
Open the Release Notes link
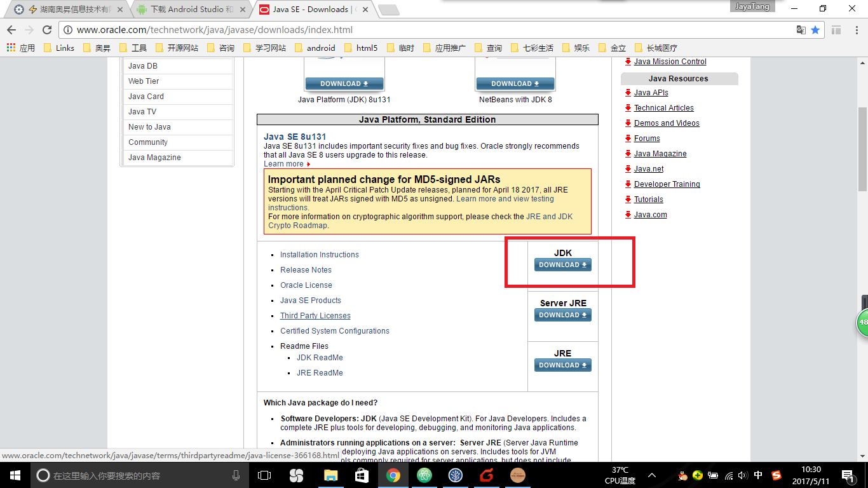point(306,270)
